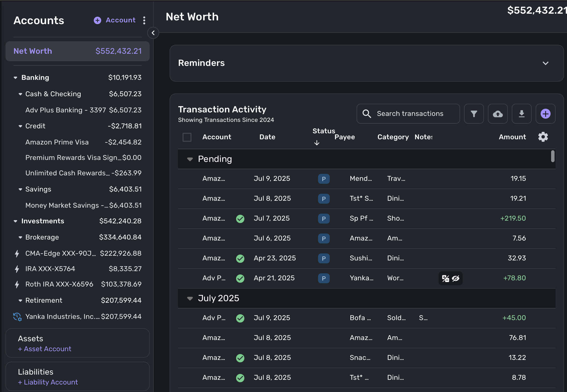Screen dimensions: 567x392
Task: Expand the Reminders panel chevron
Action: click(x=545, y=63)
